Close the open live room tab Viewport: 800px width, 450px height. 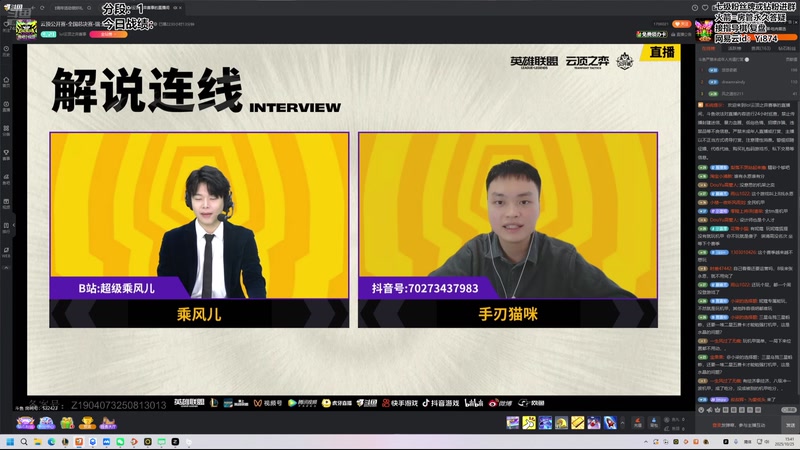click(x=180, y=8)
